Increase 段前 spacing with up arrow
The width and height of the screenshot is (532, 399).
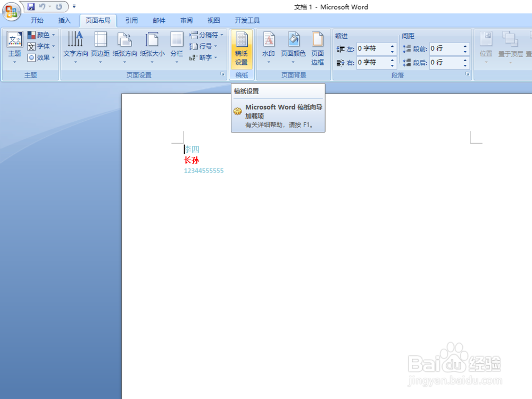[465, 46]
